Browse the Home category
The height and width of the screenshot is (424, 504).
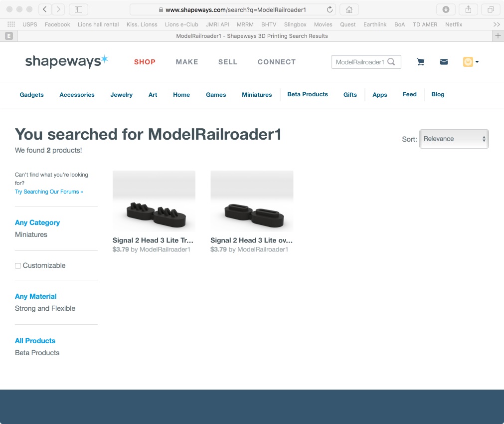pos(181,95)
